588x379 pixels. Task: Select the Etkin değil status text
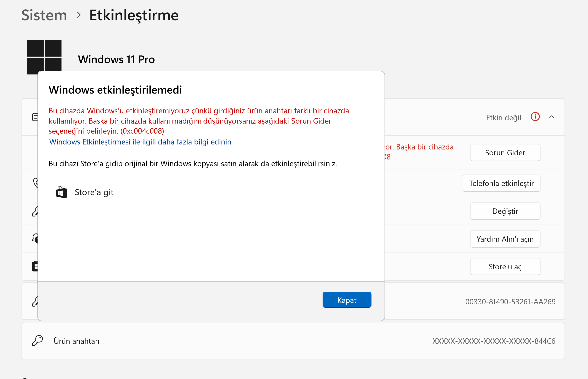(x=504, y=118)
